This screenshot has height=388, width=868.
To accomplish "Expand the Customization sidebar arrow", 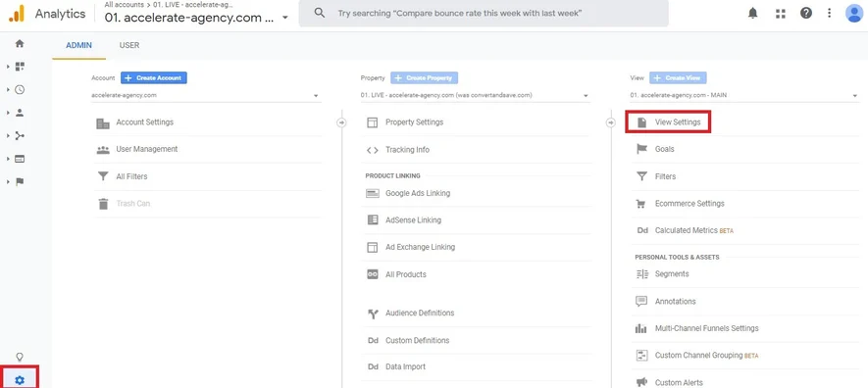I will point(8,67).
